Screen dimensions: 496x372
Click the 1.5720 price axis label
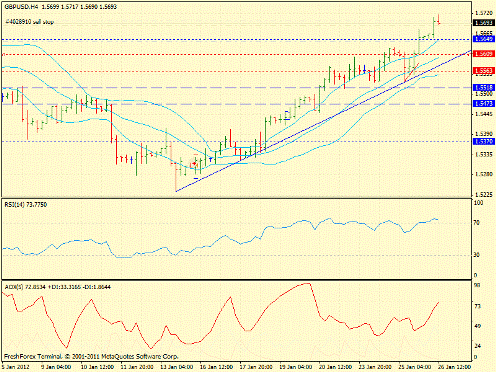pos(484,13)
